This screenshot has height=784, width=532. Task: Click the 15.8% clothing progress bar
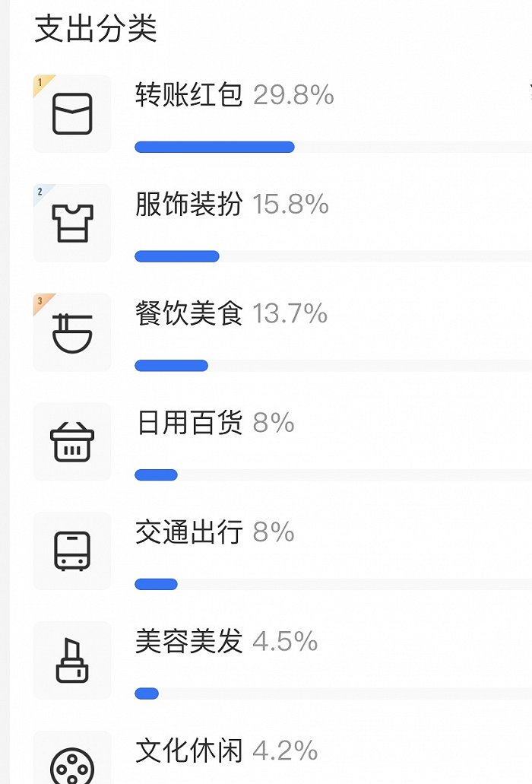pyautogui.click(x=177, y=256)
